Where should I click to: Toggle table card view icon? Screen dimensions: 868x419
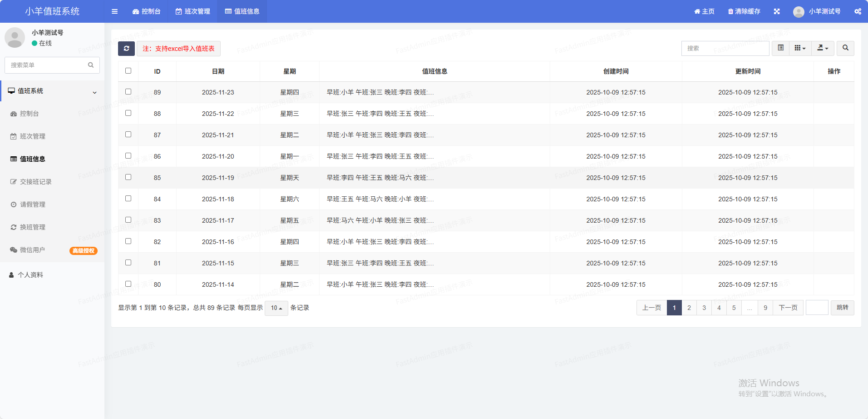click(x=780, y=48)
